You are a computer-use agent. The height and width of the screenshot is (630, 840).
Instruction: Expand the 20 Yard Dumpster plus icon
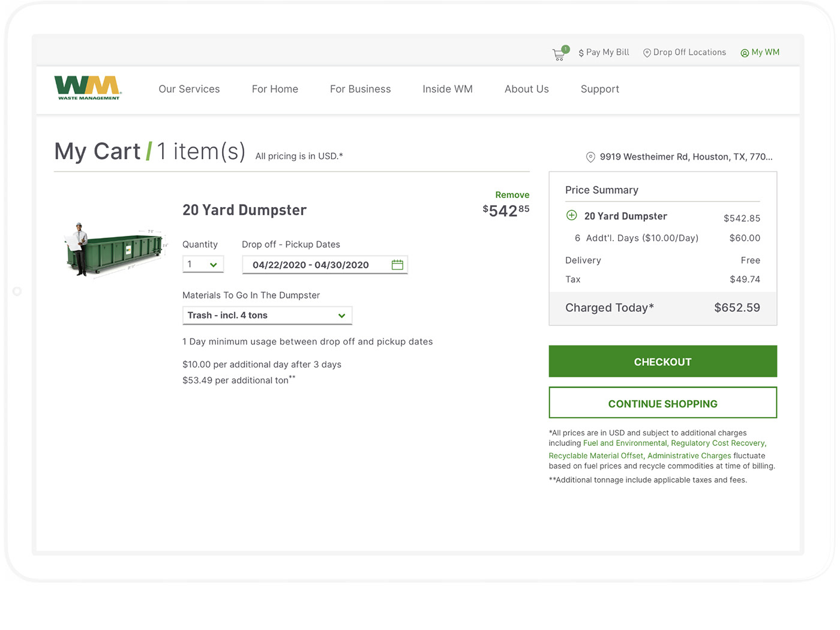[572, 215]
